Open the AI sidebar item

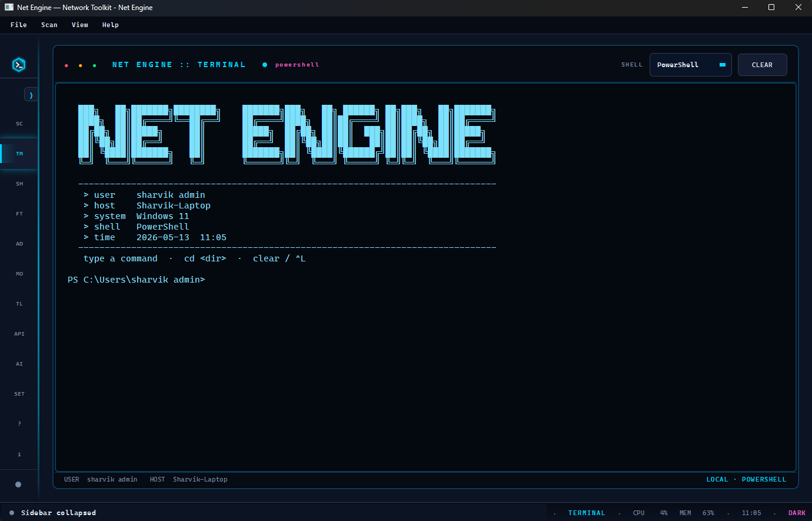point(19,364)
